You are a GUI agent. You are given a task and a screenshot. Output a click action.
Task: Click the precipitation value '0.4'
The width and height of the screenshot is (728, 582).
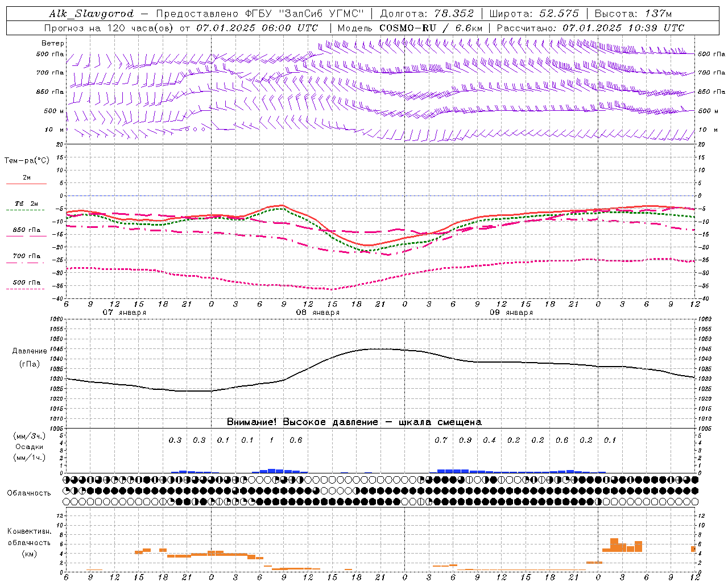pyautogui.click(x=489, y=440)
